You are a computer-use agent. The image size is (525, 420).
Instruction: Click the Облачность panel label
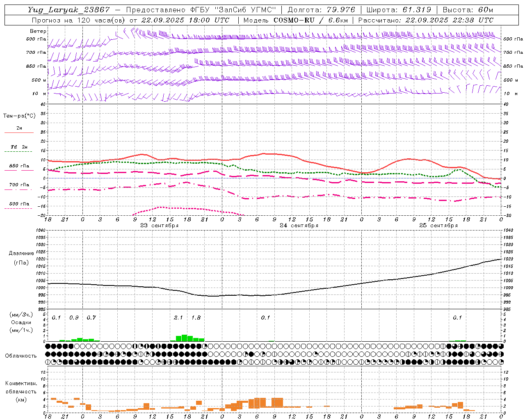(21, 356)
